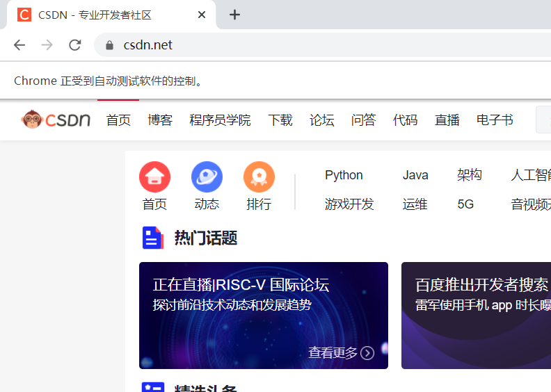Image resolution: width=551 pixels, height=392 pixels.
Task: Open the RISC-V 国际论坛 live card
Action: tap(264, 315)
